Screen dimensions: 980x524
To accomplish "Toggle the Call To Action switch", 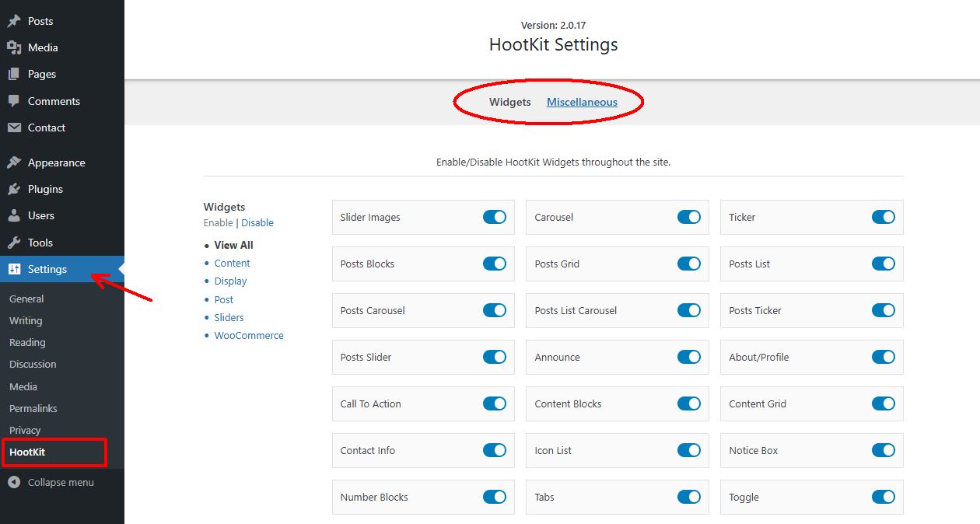I will pyautogui.click(x=495, y=403).
